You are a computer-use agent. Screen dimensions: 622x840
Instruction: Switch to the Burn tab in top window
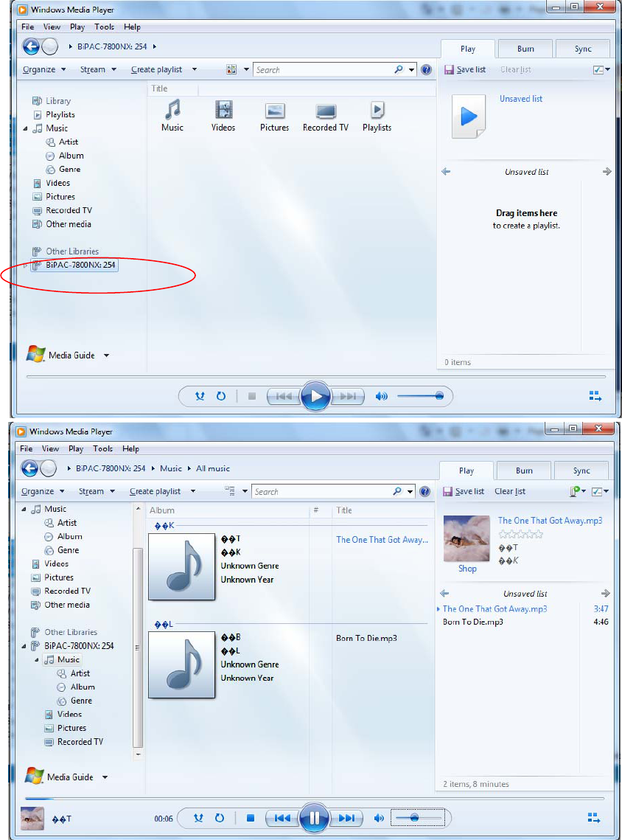click(525, 49)
